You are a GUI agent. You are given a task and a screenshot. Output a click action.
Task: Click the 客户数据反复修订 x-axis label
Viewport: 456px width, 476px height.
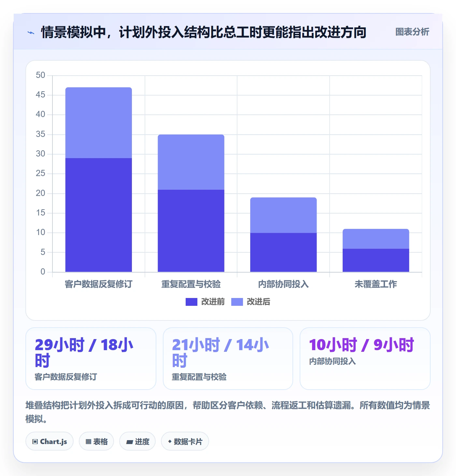[x=99, y=284]
